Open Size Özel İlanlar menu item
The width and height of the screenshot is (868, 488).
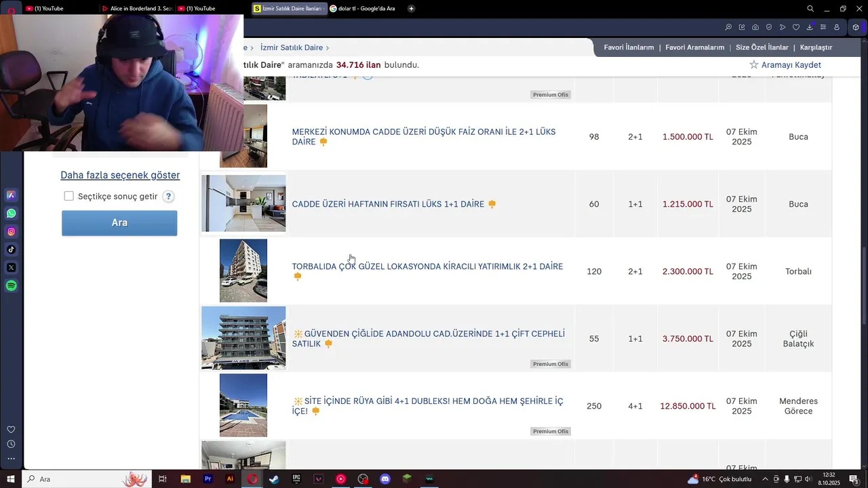[x=762, y=47]
